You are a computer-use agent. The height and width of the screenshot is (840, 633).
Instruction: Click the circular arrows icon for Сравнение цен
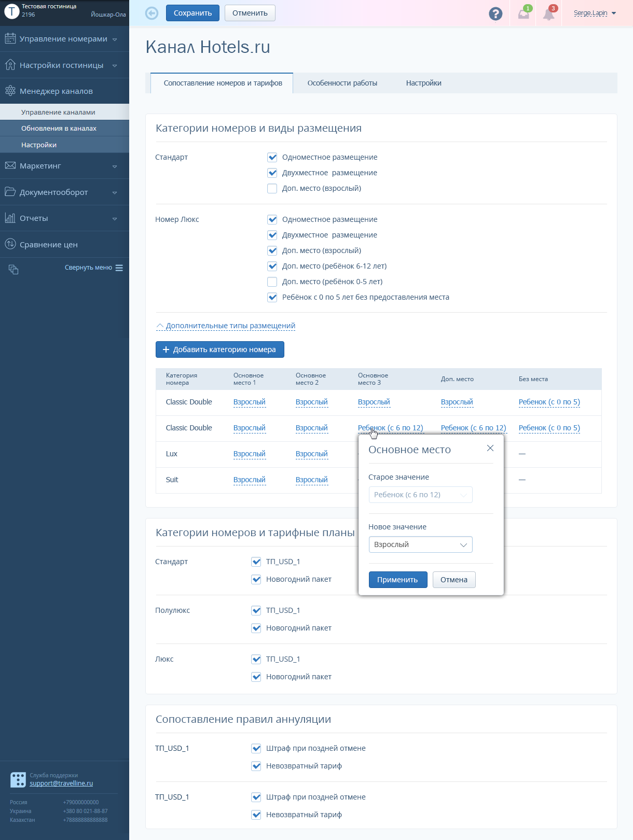[10, 244]
